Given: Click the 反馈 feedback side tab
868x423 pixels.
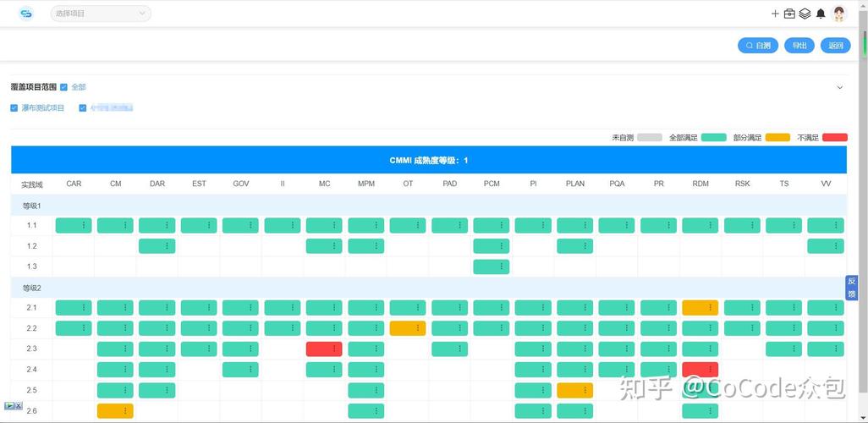Looking at the screenshot, I should [852, 288].
